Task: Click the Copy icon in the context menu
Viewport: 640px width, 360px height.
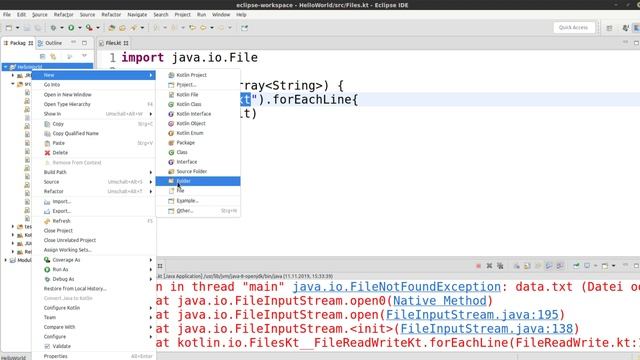Action: (x=47, y=124)
